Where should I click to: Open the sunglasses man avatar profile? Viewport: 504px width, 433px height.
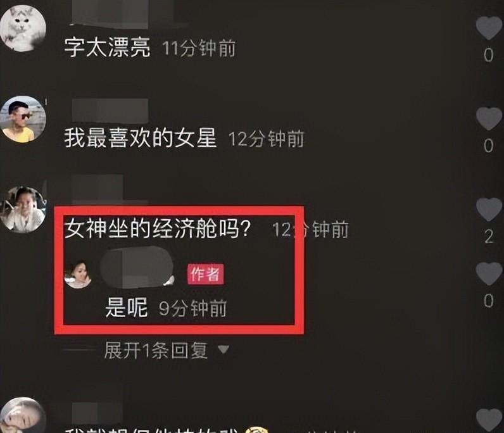(x=23, y=119)
